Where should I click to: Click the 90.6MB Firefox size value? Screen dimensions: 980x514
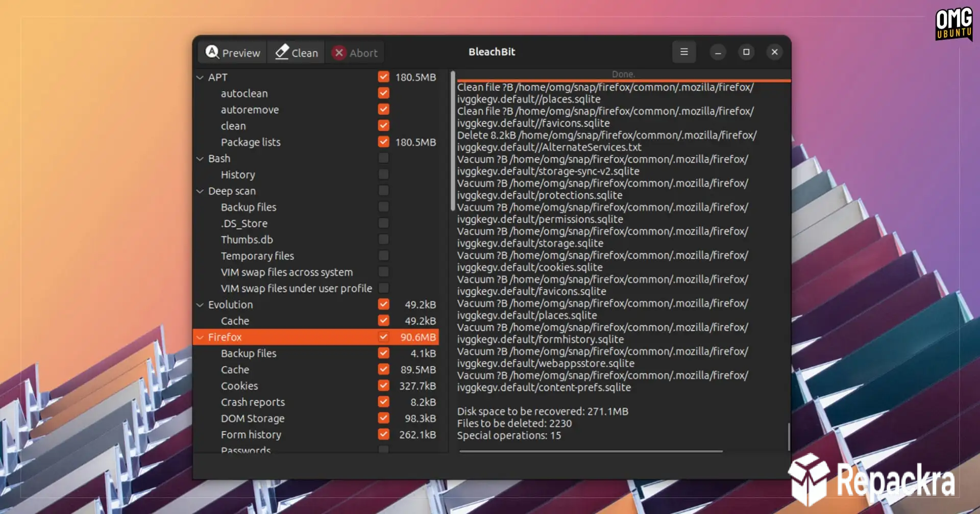tap(418, 337)
